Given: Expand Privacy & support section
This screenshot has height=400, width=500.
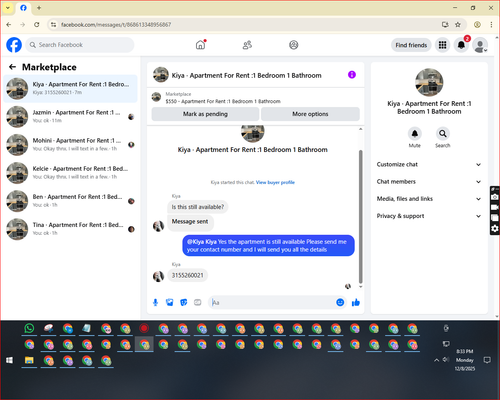Looking at the screenshot, I should pyautogui.click(x=429, y=216).
